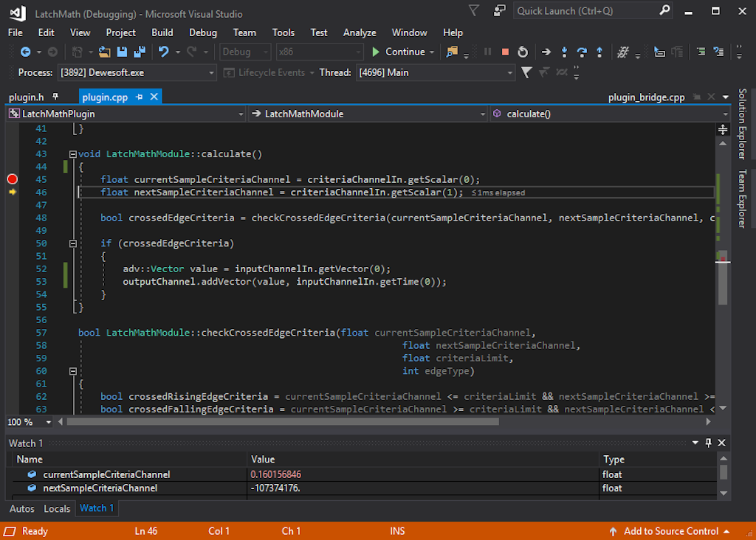Screen dimensions: 756x540
Task: Click Continue to resume debugging
Action: click(398, 52)
